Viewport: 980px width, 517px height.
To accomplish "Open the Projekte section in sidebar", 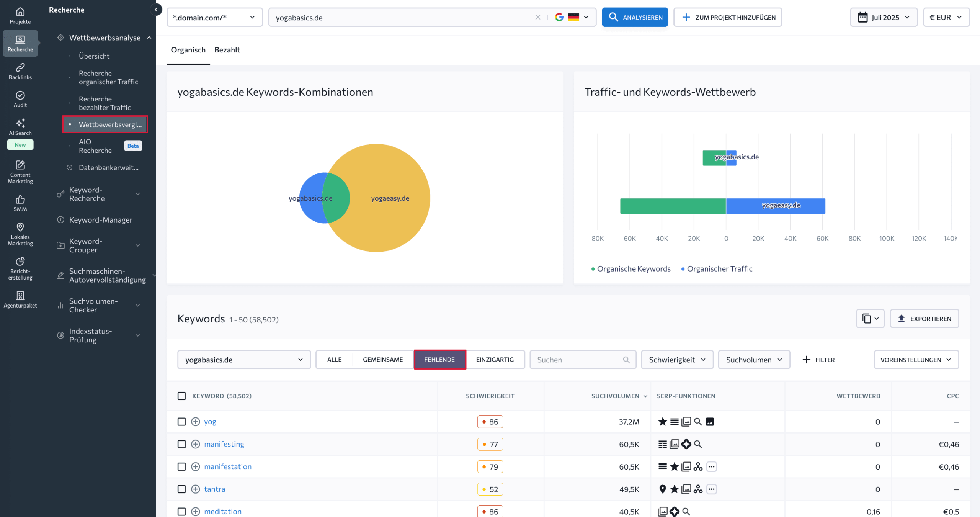I will 20,16.
